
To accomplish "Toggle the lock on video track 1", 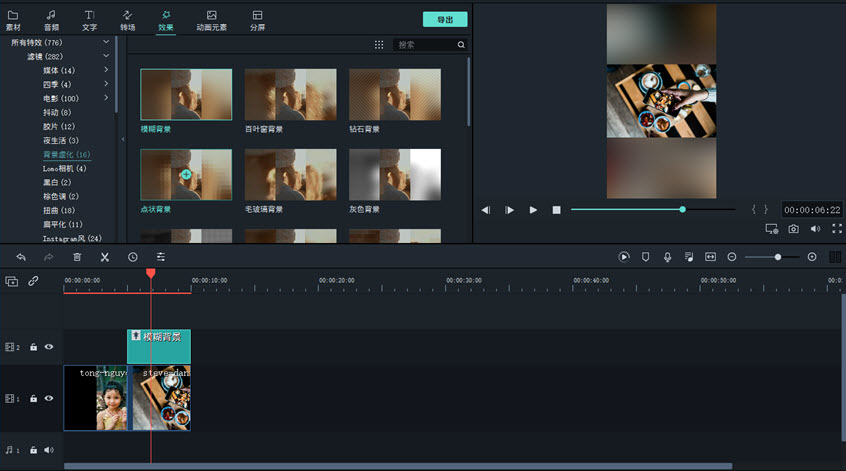I will tap(33, 398).
